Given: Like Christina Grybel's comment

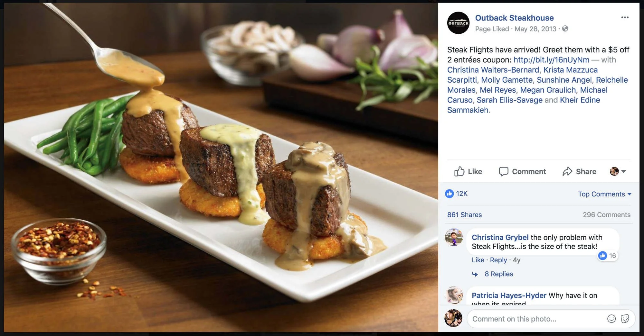Looking at the screenshot, I should 478,260.
